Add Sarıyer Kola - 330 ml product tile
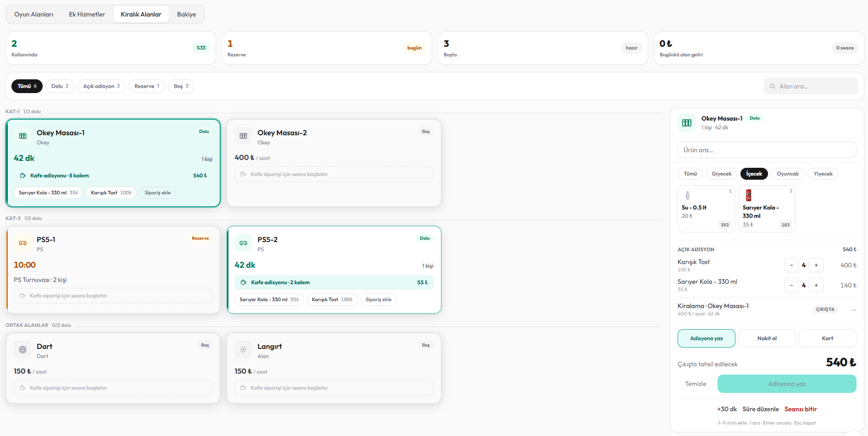 click(x=767, y=209)
